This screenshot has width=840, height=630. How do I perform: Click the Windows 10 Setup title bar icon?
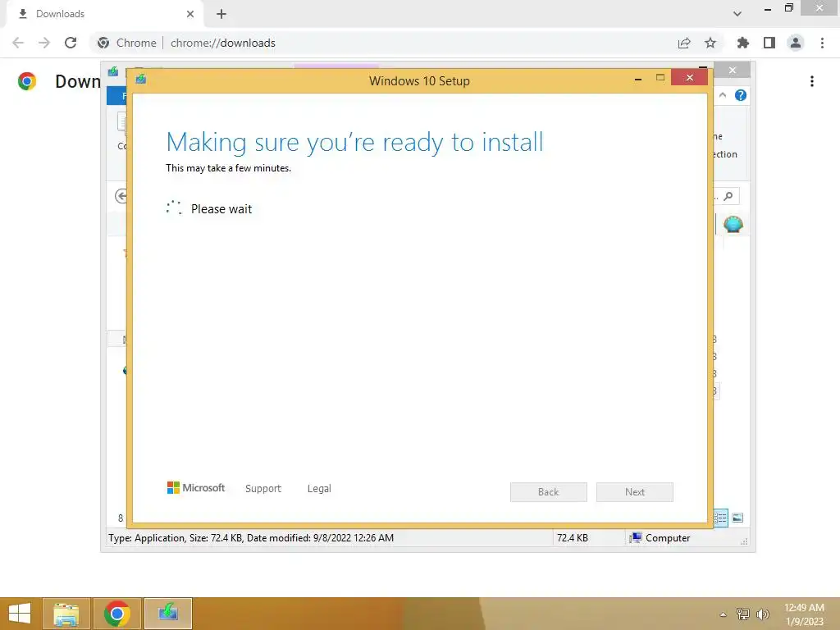tap(141, 80)
